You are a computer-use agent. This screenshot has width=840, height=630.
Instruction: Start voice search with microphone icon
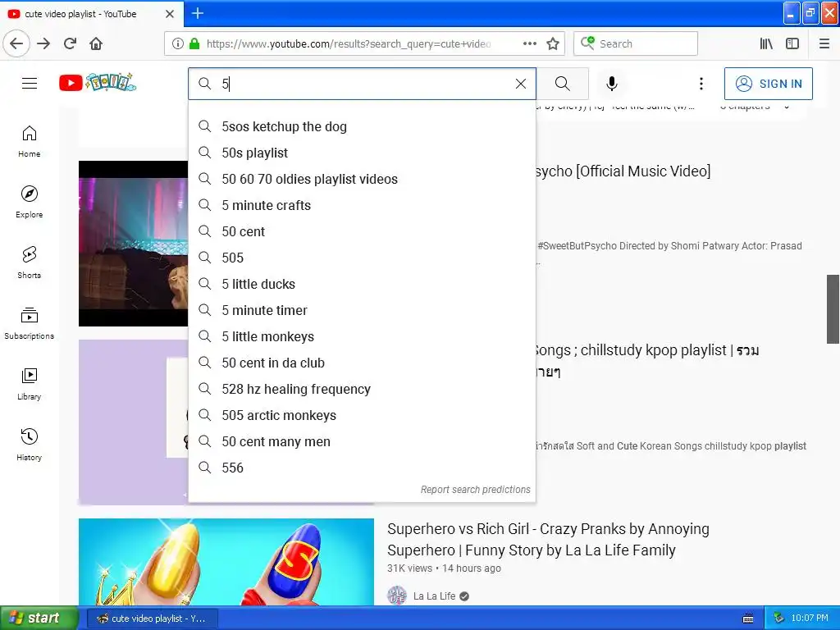coord(612,84)
